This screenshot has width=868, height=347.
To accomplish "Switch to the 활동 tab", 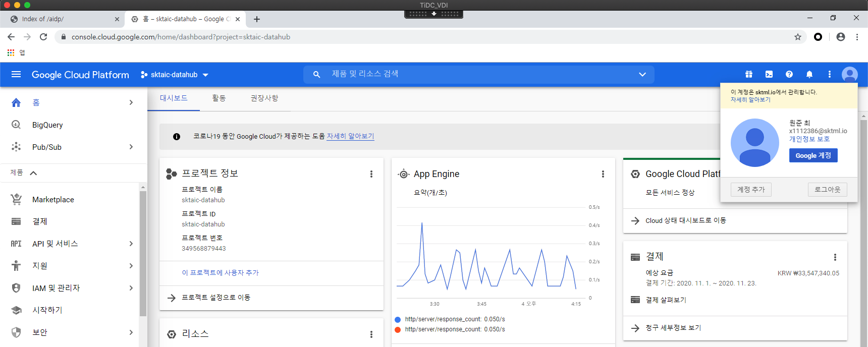I will click(219, 98).
